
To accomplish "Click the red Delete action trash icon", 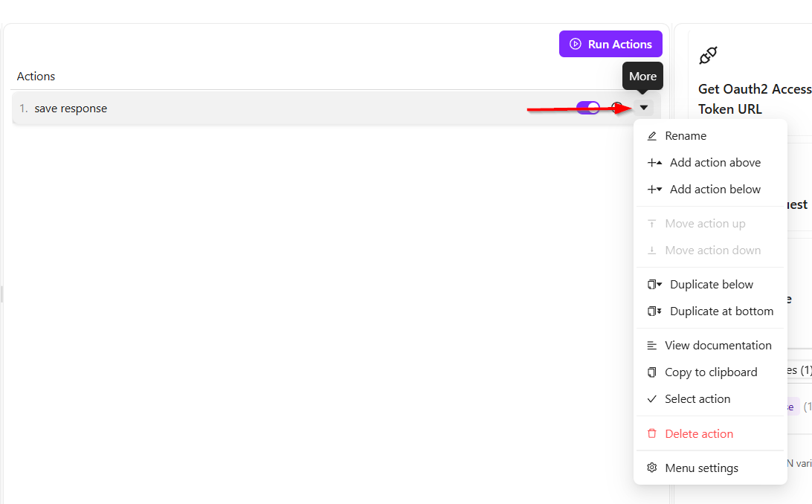I will 652,434.
